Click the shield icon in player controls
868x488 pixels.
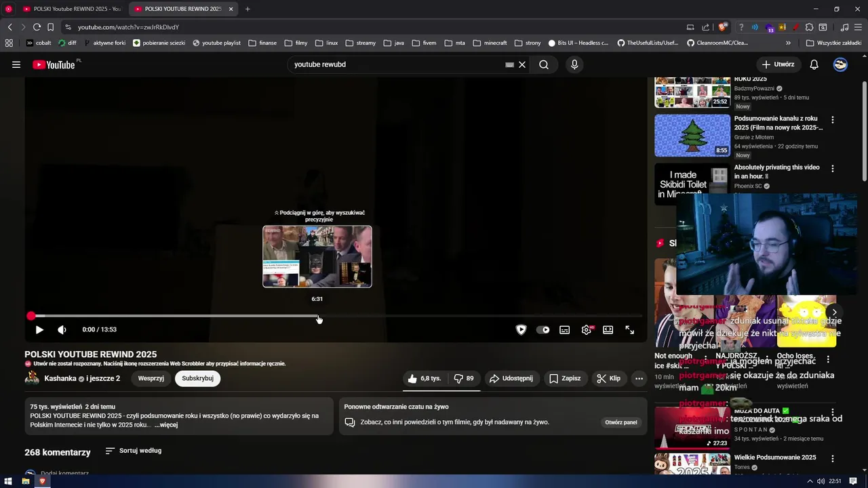pos(521,330)
